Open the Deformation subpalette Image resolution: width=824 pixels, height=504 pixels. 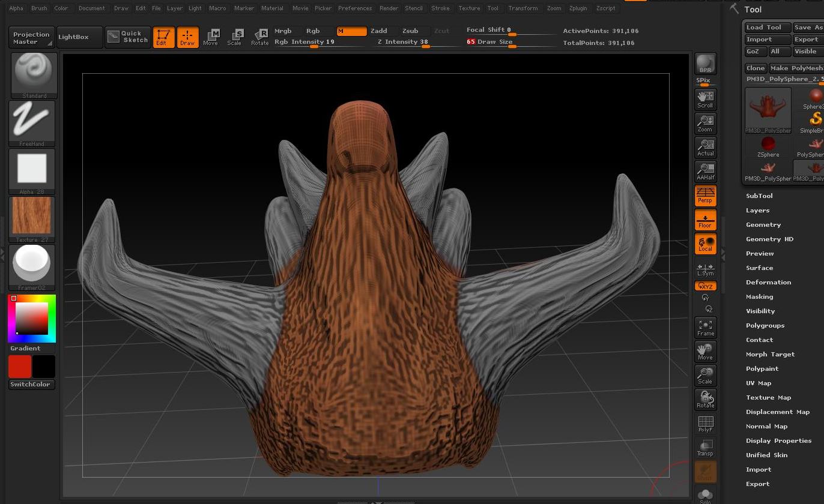(768, 282)
